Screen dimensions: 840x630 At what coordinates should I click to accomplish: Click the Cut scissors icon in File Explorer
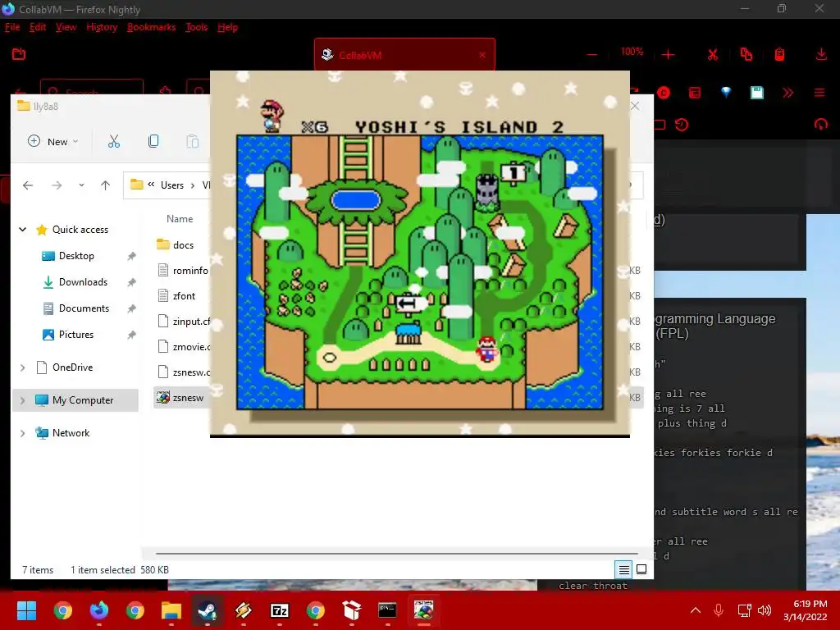(x=113, y=141)
